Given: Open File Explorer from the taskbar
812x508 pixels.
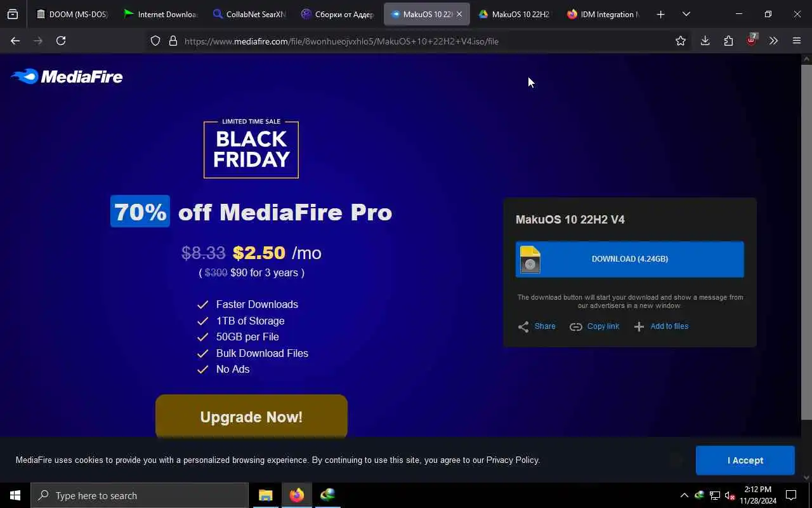Looking at the screenshot, I should tap(266, 495).
